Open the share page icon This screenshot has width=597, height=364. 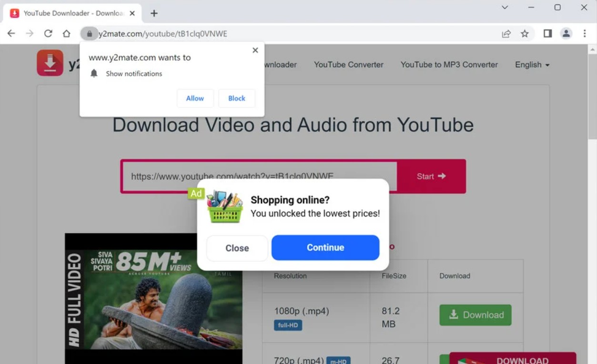click(x=506, y=33)
